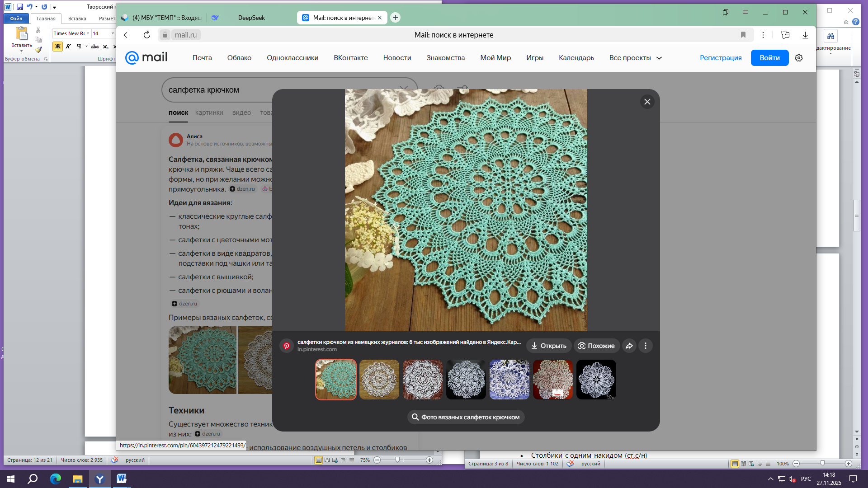868x488 pixels.
Task: Toggle Bold formatting in Word
Action: (x=57, y=46)
